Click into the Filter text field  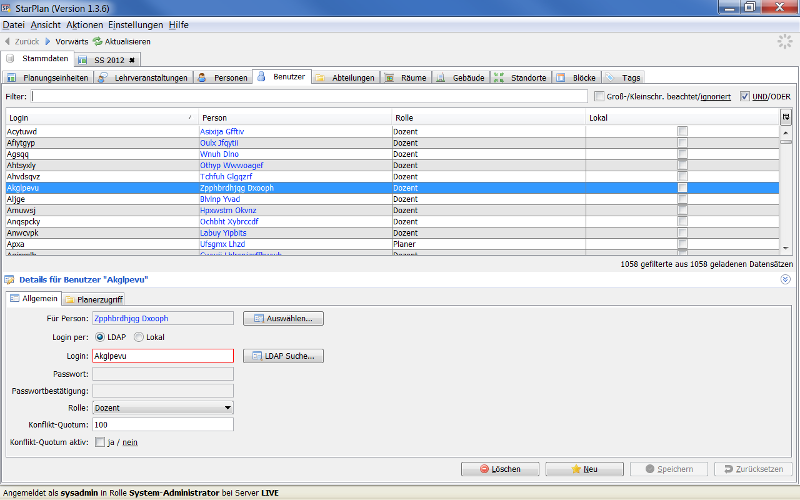[309, 96]
